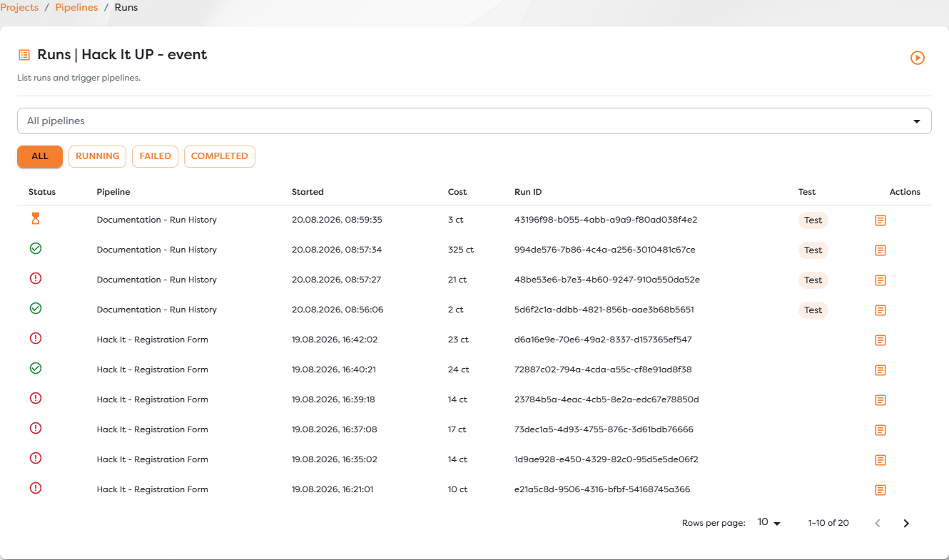Click the Test badge on 994de576 run
Image resolution: width=949 pixels, height=560 pixels.
tap(813, 250)
